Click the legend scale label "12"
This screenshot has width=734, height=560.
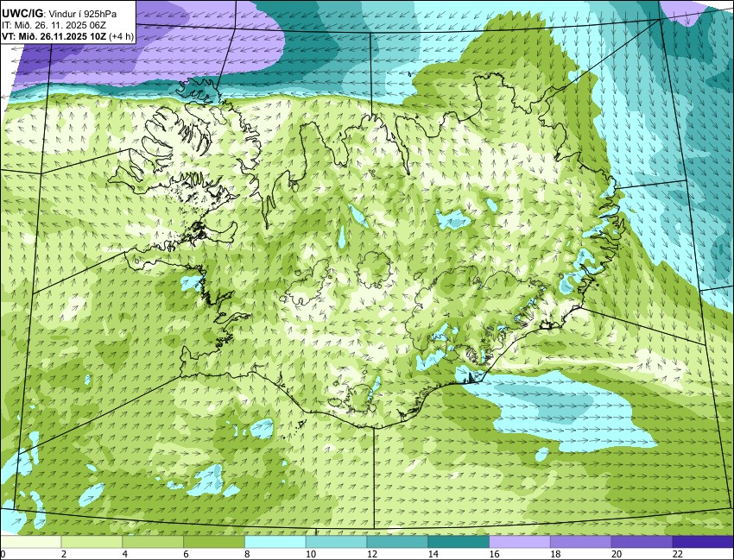tap(371, 554)
